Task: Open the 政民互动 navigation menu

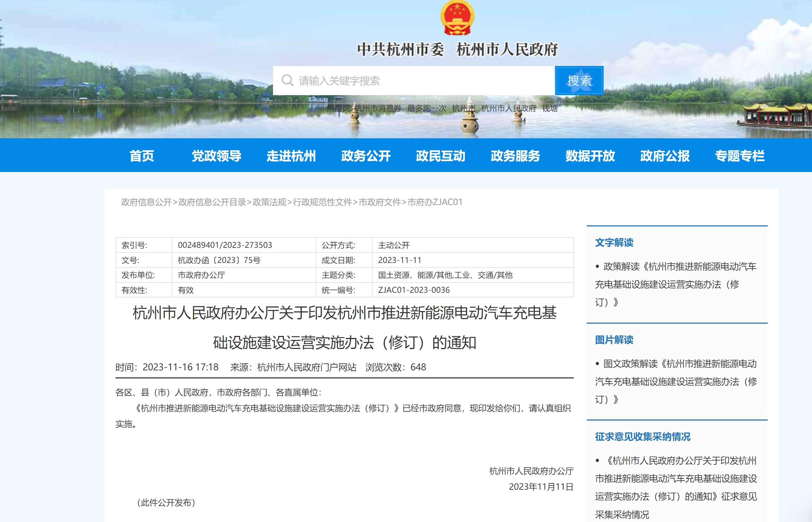Action: pos(441,157)
